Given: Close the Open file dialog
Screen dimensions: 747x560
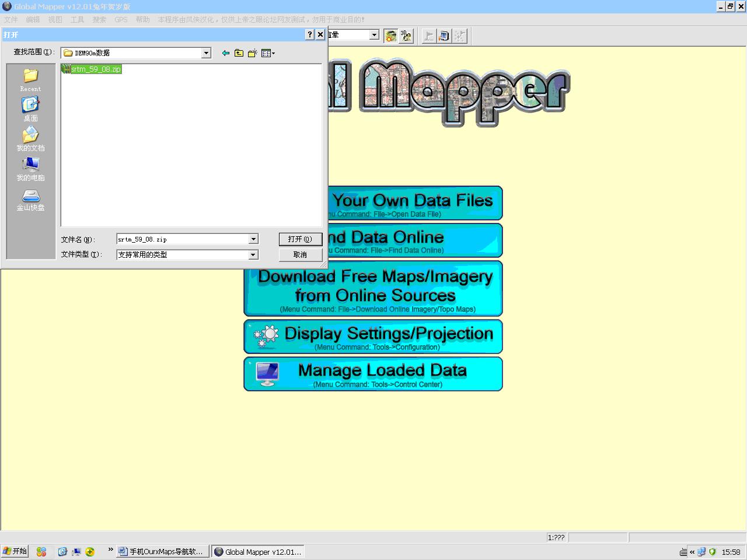Looking at the screenshot, I should coord(320,34).
